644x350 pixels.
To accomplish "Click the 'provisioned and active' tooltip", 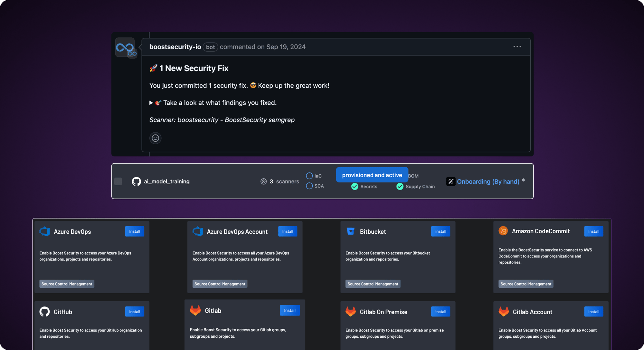I will pyautogui.click(x=372, y=175).
